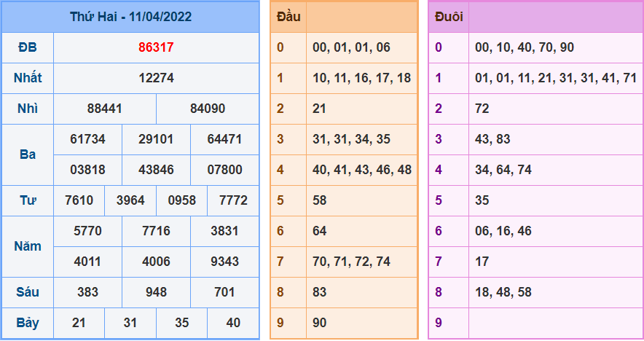Screen dimensions: 644x341
Task: Select Đuôi values "06, 16, 46"
Action: point(503,231)
